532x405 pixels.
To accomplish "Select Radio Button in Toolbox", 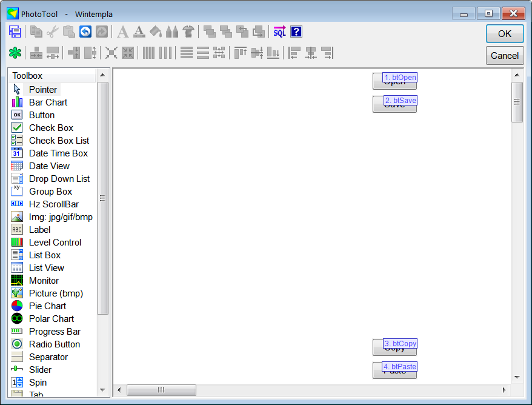I will coord(55,344).
